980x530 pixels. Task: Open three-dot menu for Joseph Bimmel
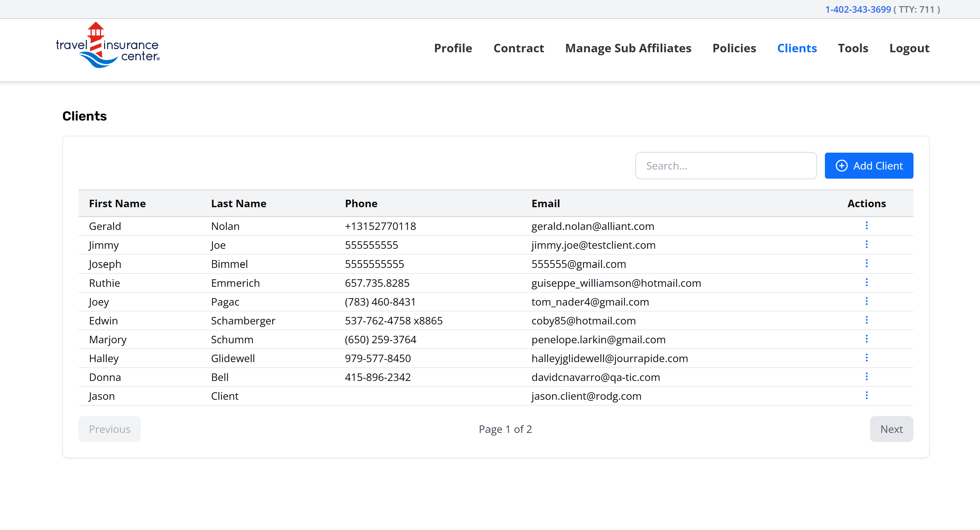(866, 263)
